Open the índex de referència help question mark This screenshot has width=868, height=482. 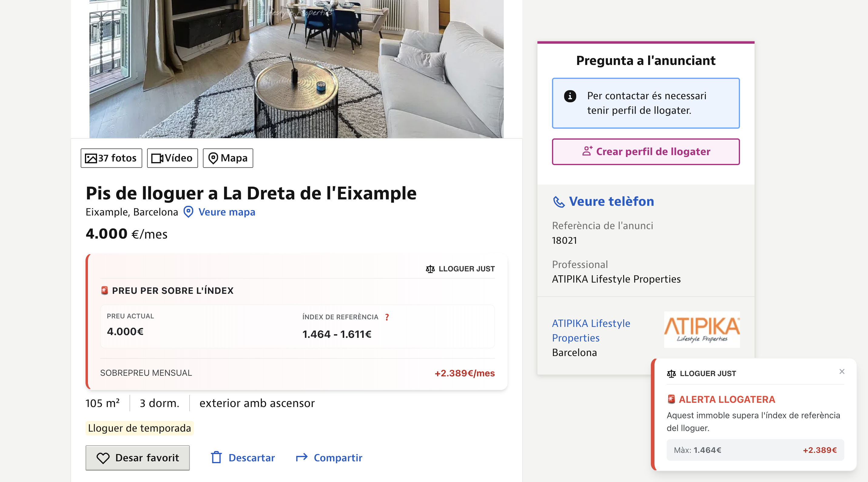click(387, 317)
